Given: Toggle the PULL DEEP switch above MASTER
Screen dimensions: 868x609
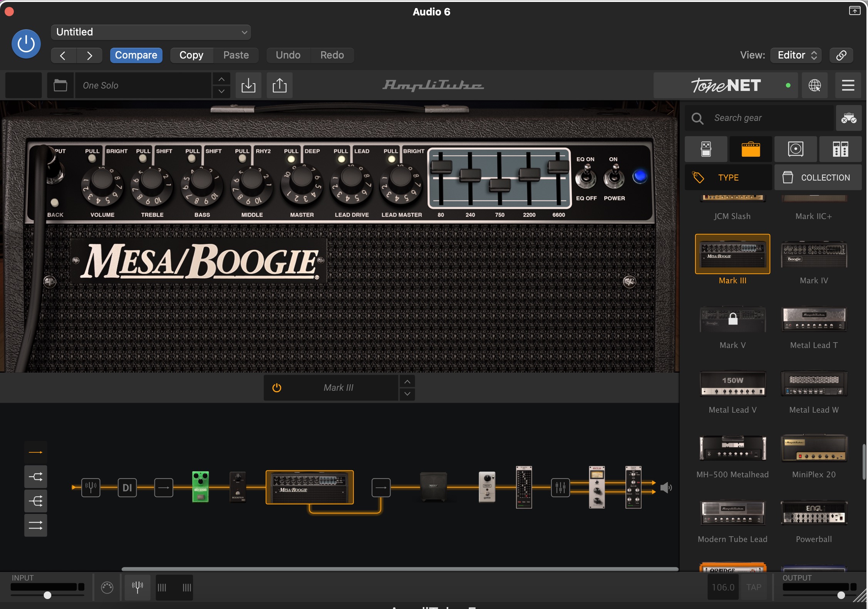Looking at the screenshot, I should tap(291, 159).
